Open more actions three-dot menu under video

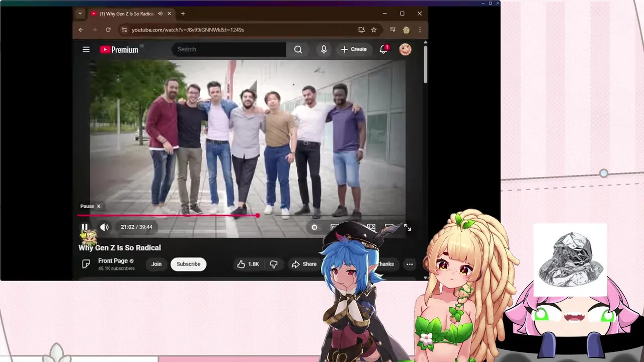(410, 264)
